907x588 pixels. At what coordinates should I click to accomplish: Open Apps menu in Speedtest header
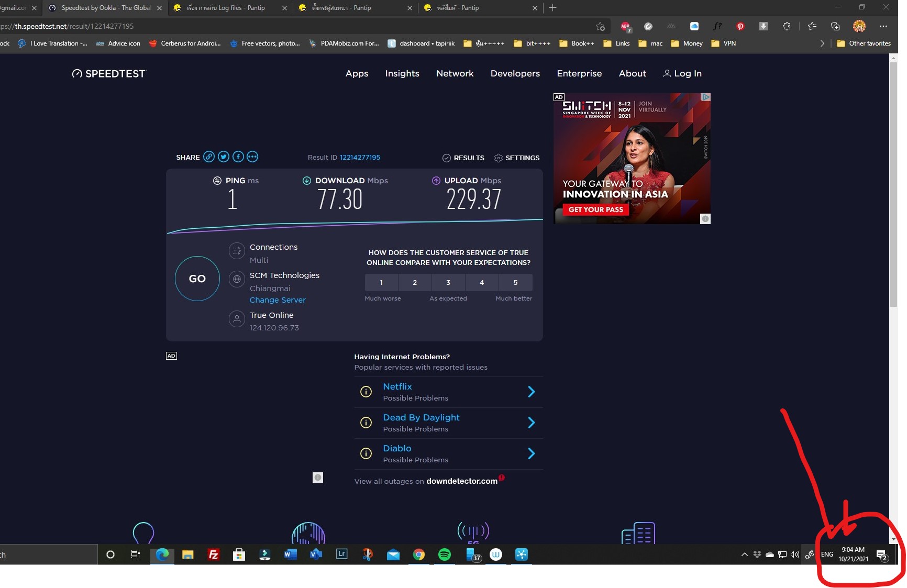point(357,74)
